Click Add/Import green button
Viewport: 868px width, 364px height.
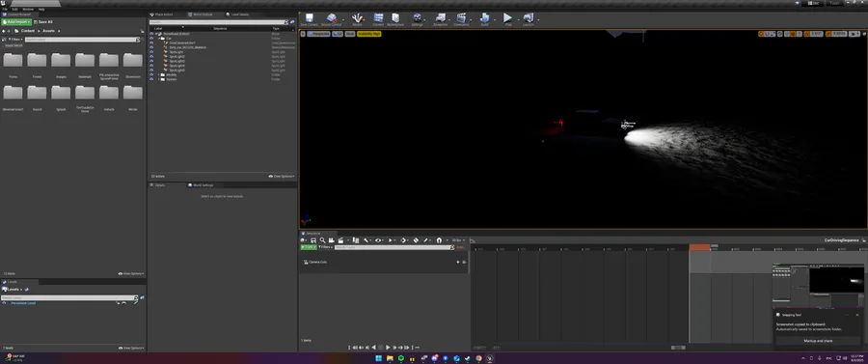(17, 22)
